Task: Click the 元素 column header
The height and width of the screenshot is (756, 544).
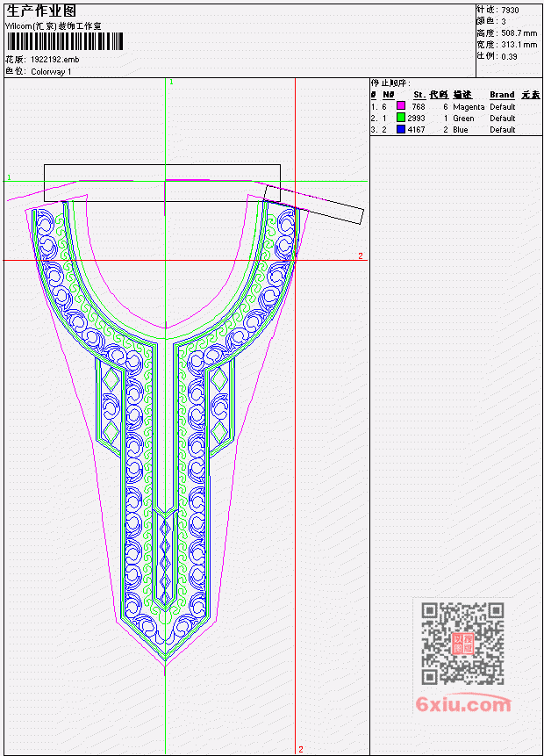Action: [531, 95]
